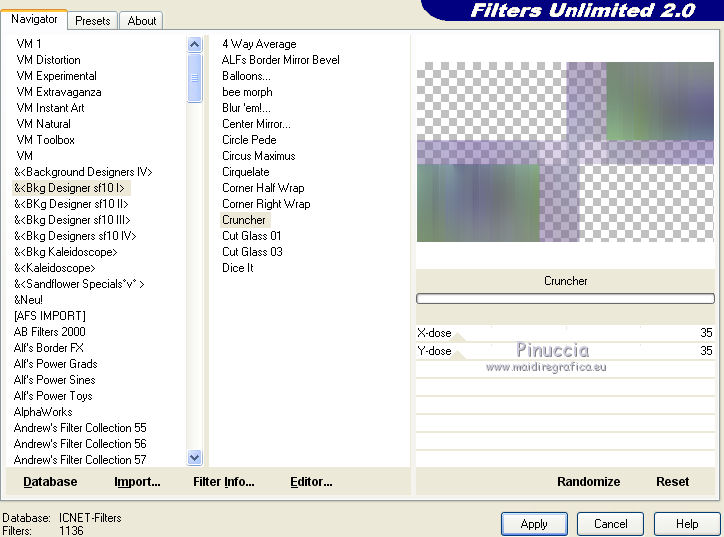The width and height of the screenshot is (724, 537).
Task: Open the Editor... button
Action: 311,482
